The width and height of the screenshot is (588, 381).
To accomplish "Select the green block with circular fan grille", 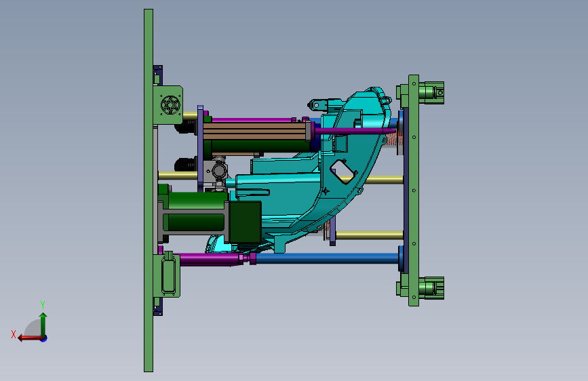I will point(168,105).
